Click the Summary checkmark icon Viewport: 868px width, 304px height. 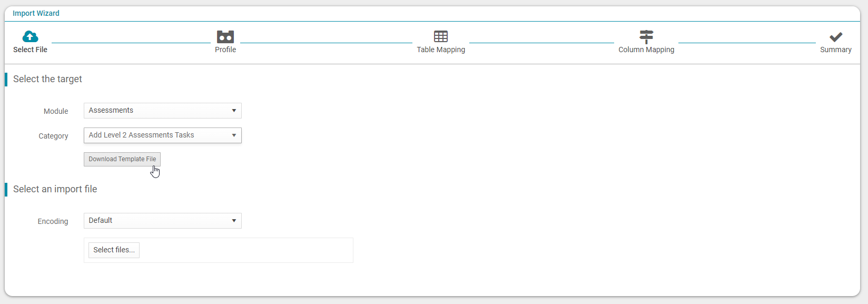click(836, 37)
